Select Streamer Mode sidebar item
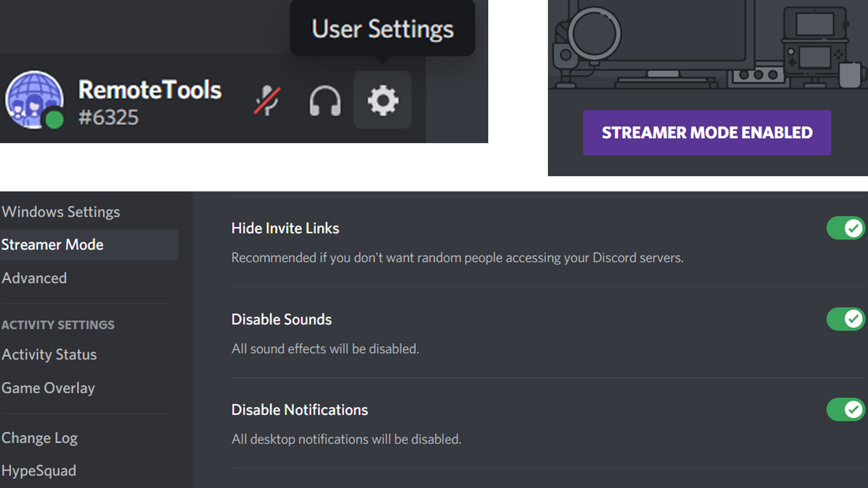 pyautogui.click(x=89, y=245)
